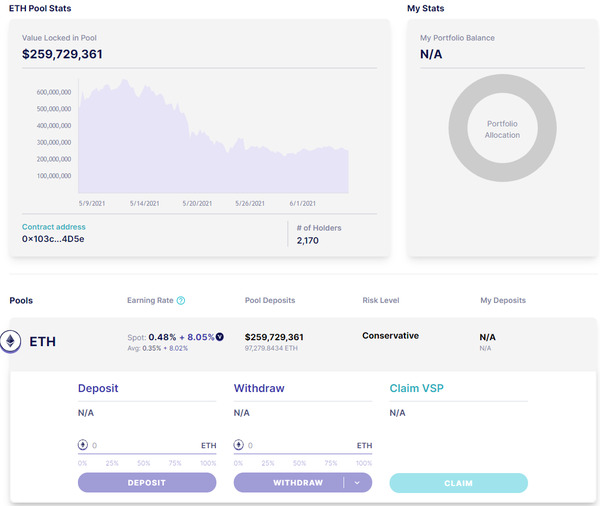
Task: Click the ETH pool name
Action: 42,341
